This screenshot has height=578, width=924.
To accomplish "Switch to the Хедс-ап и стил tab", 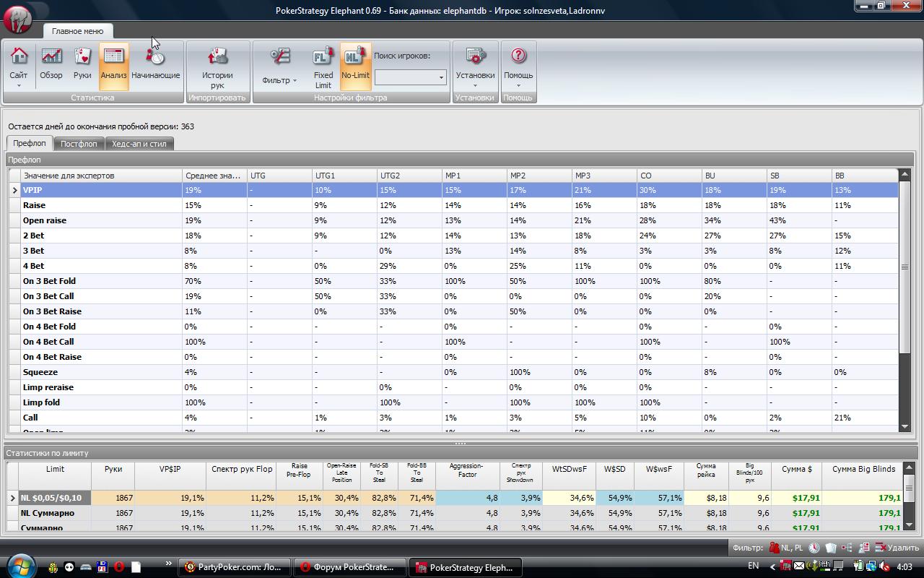I will point(139,144).
